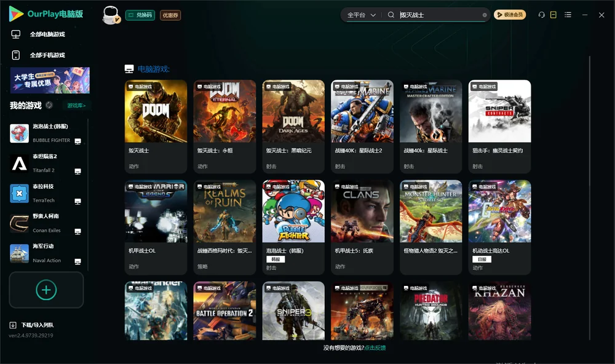615x364 pixels.
Task: Click the TerraTech icon in sidebar
Action: (19, 193)
